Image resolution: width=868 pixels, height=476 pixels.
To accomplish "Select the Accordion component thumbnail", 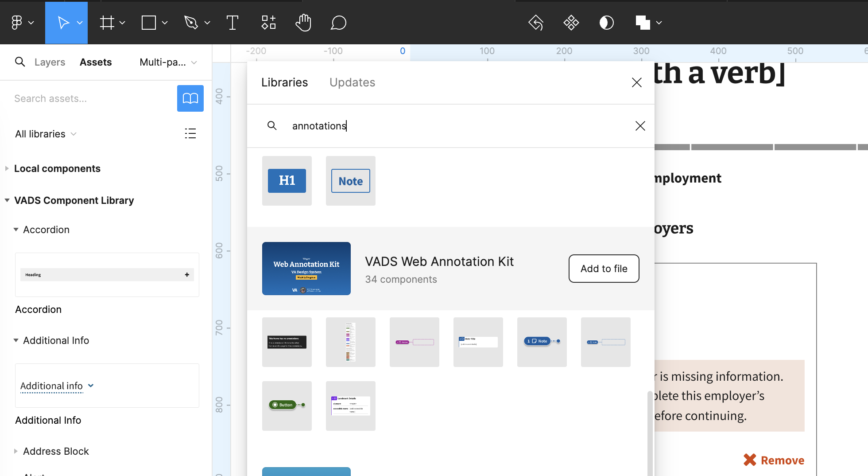I will 107,275.
